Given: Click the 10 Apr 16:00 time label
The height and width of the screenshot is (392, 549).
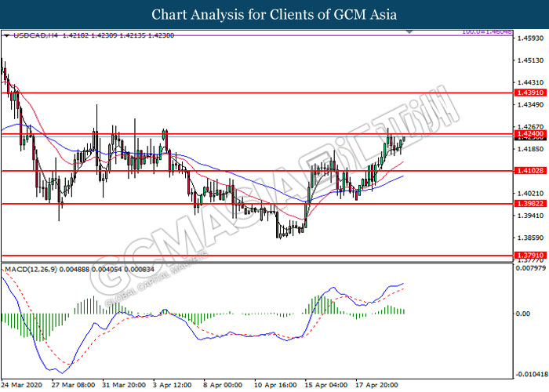Looking at the screenshot, I should (275, 385).
